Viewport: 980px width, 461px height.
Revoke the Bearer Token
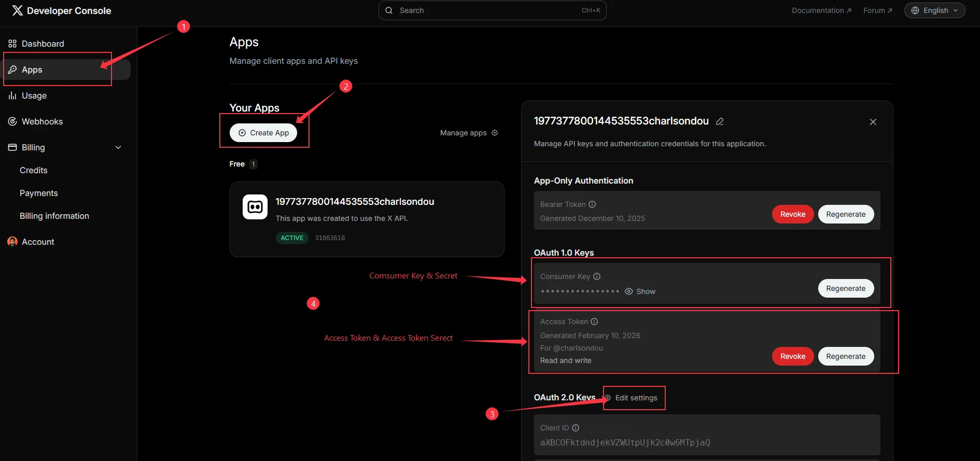[793, 214]
